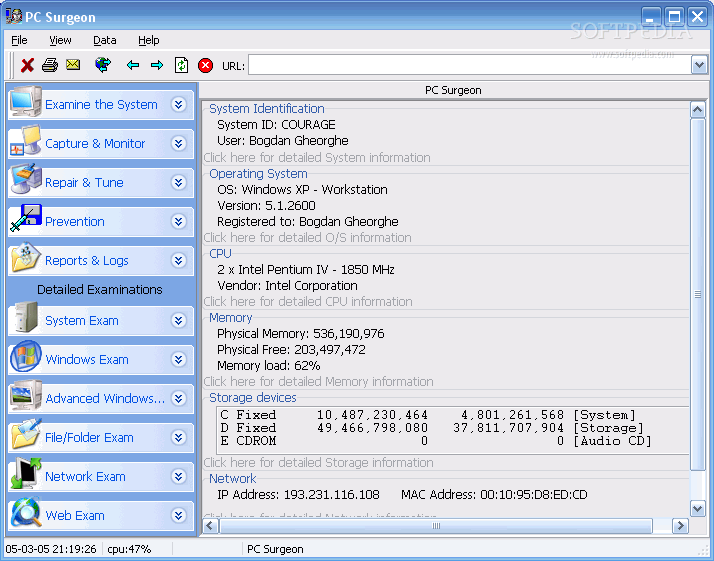
Task: Click the E CDROM storage row
Action: click(x=436, y=441)
